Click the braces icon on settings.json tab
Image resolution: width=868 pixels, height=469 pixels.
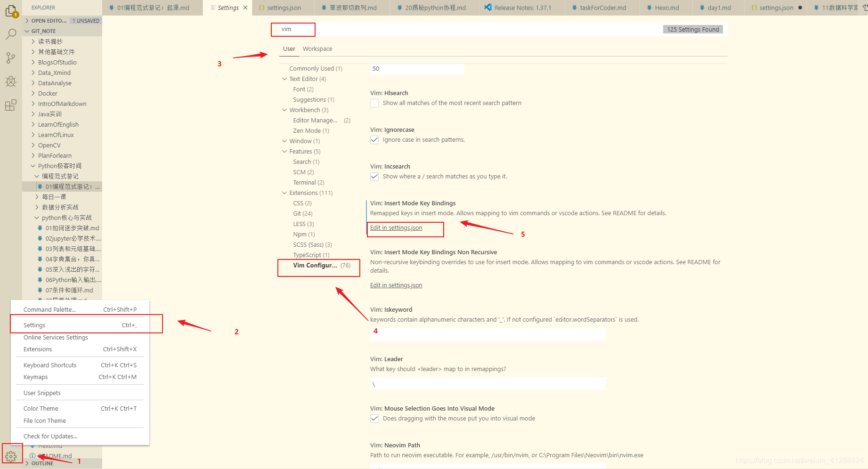click(x=262, y=8)
